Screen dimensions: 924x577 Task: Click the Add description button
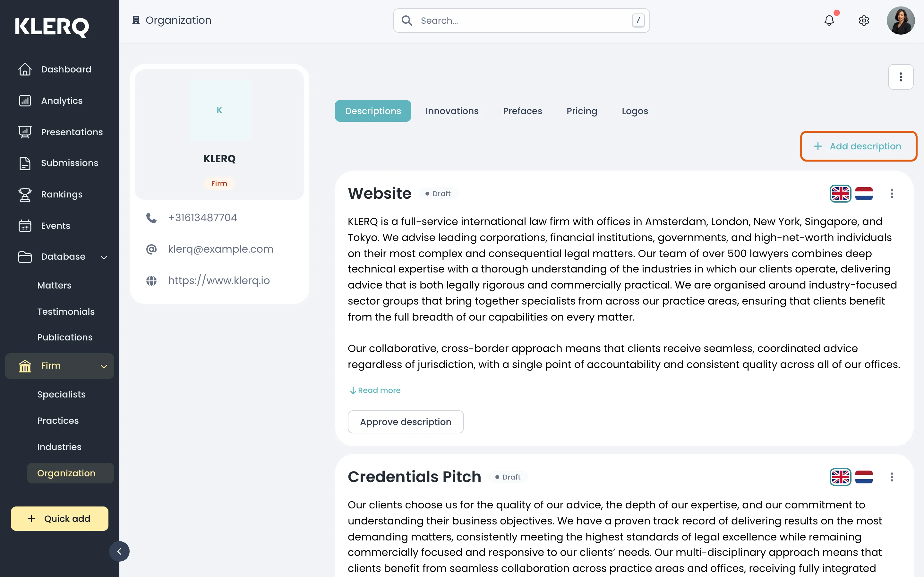[858, 146]
